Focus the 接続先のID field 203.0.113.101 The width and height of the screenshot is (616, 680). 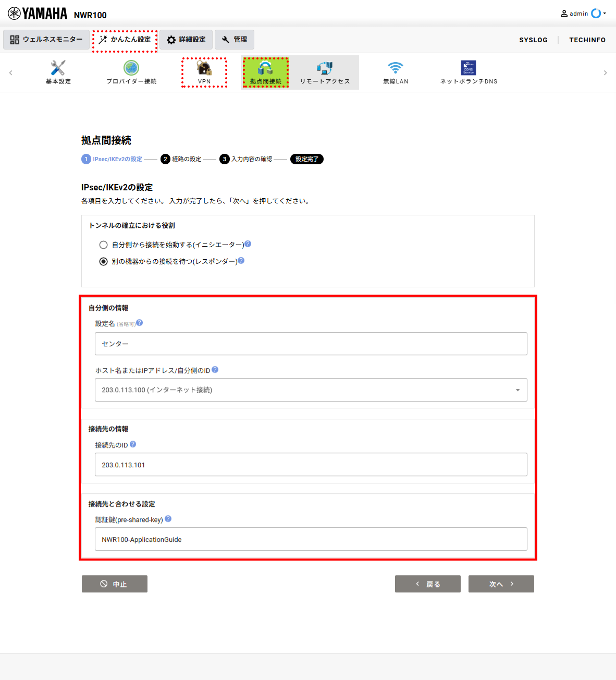pyautogui.click(x=311, y=465)
